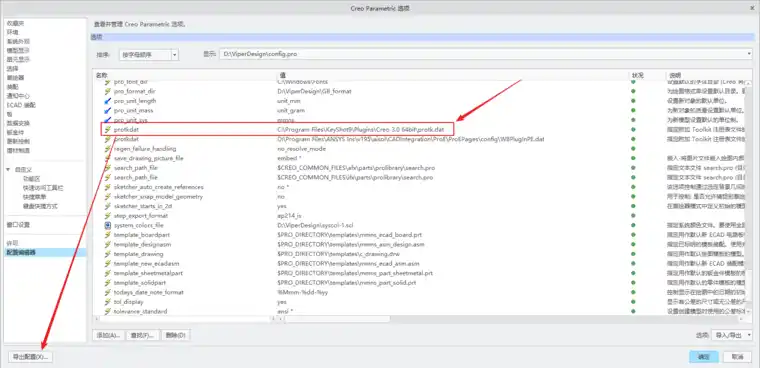Click the lightning icon beside tol_display
The image size is (760, 368).
tap(108, 302)
